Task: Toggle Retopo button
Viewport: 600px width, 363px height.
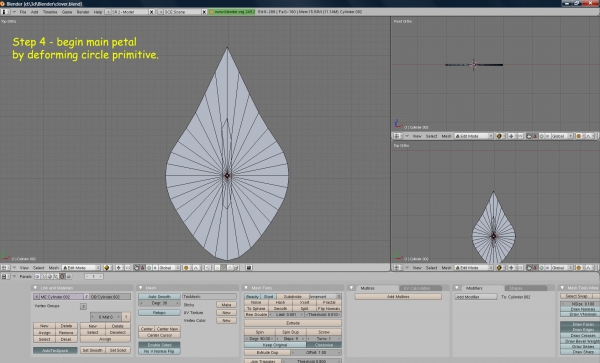Action: [159, 313]
